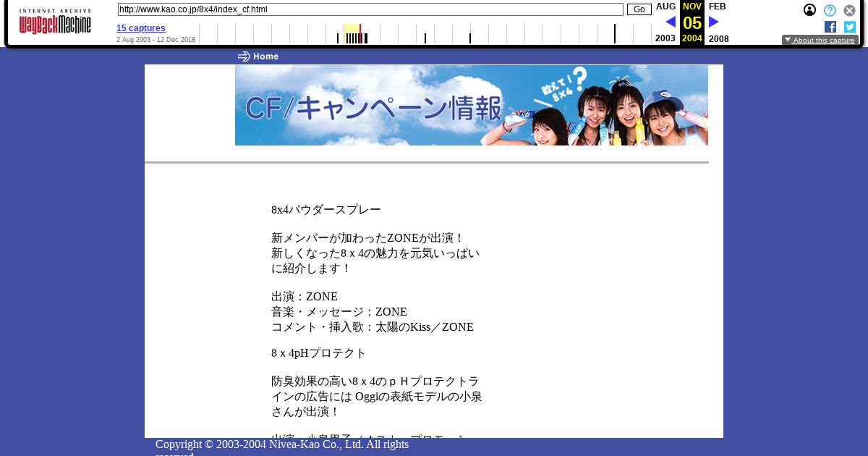The image size is (868, 456).
Task: Click the Home link
Action: coord(266,56)
